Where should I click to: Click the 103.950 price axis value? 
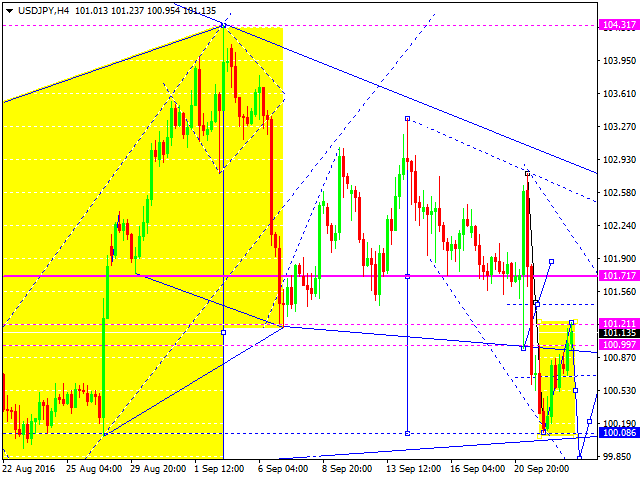(x=620, y=60)
